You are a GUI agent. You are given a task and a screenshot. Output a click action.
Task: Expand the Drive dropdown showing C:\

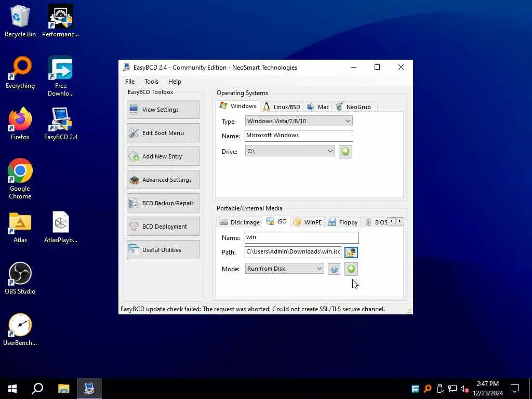coord(290,151)
